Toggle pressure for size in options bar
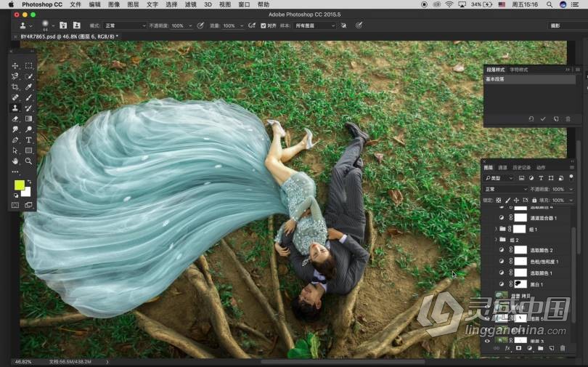 359,25
